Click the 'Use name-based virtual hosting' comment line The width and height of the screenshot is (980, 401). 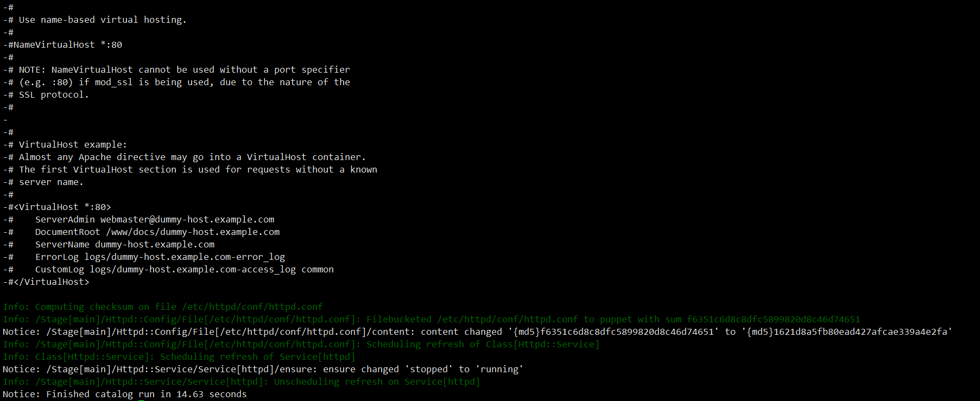pos(102,20)
